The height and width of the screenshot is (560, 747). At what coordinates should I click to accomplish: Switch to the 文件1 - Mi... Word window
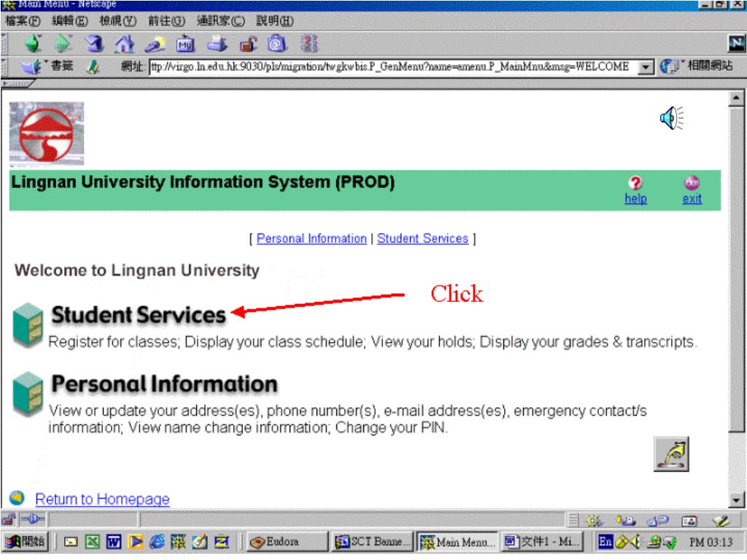542,542
